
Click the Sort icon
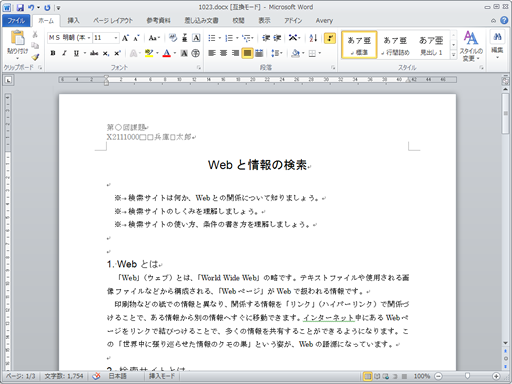click(313, 38)
